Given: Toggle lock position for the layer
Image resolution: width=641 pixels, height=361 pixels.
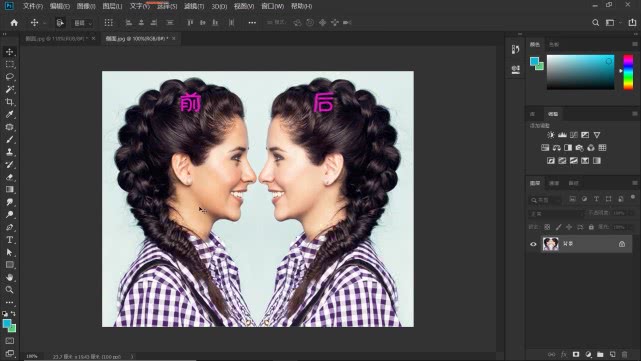Looking at the screenshot, I should coord(569,227).
